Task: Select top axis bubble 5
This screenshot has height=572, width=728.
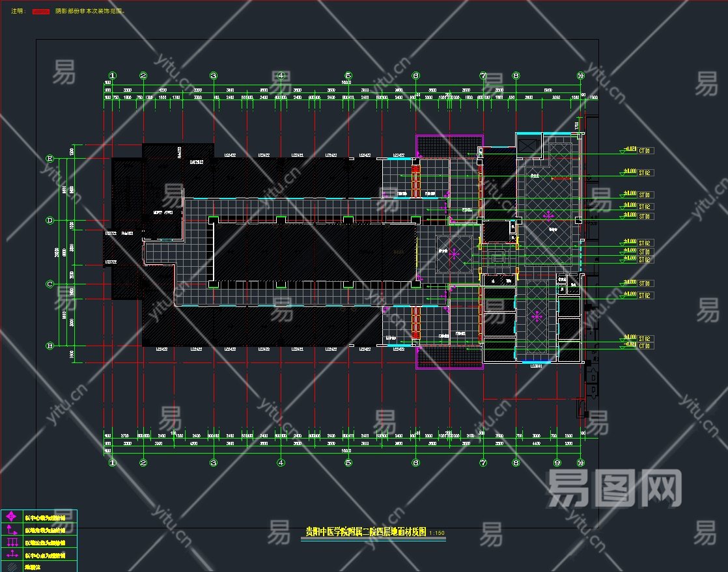Action: coord(348,75)
